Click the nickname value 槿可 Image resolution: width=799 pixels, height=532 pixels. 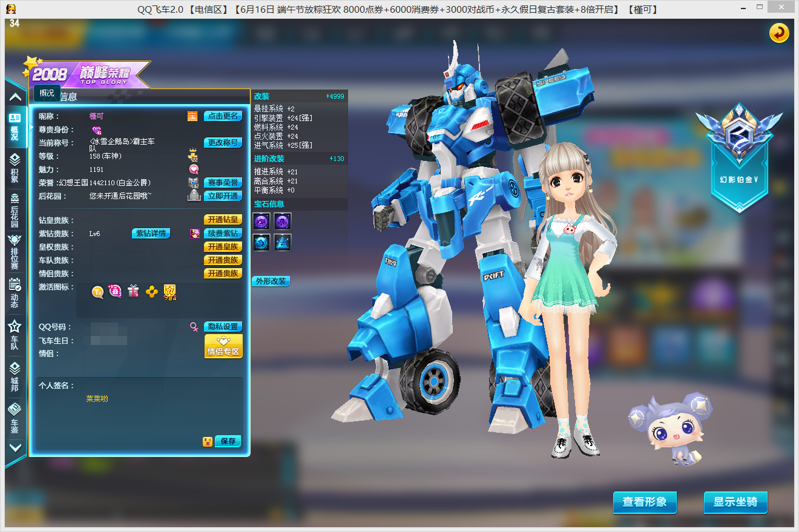click(96, 116)
